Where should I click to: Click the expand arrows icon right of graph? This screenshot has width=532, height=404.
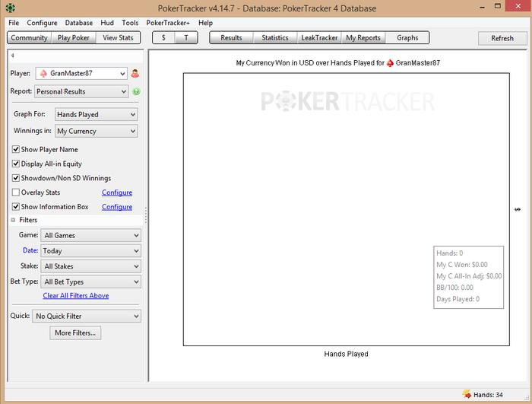tap(518, 209)
